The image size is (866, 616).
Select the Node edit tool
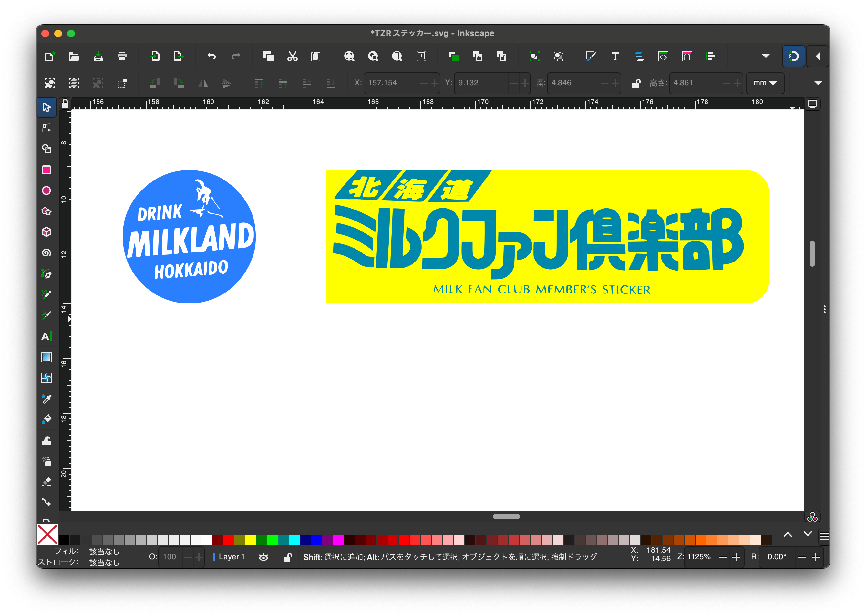(46, 128)
